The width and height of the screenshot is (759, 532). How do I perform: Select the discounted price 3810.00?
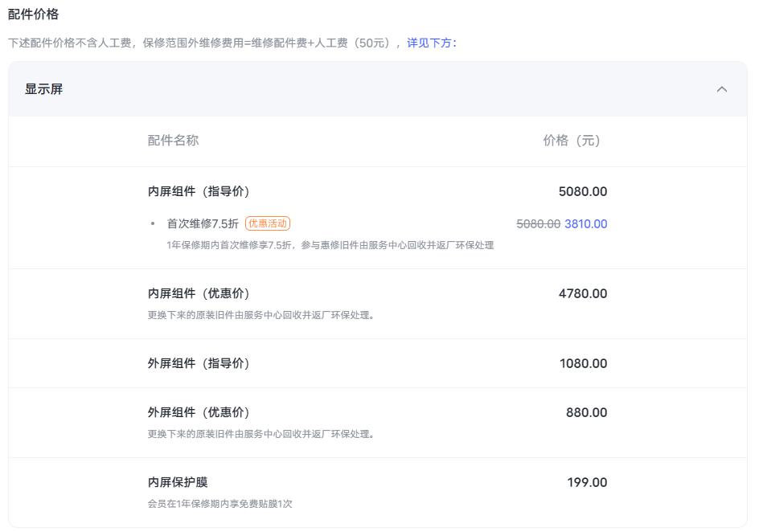[585, 224]
